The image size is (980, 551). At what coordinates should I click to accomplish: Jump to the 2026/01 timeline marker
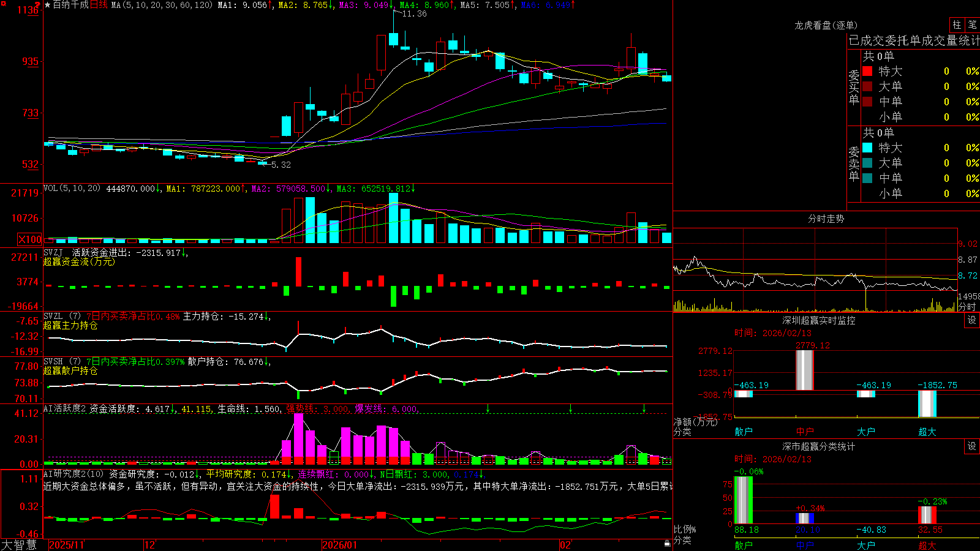[339, 545]
